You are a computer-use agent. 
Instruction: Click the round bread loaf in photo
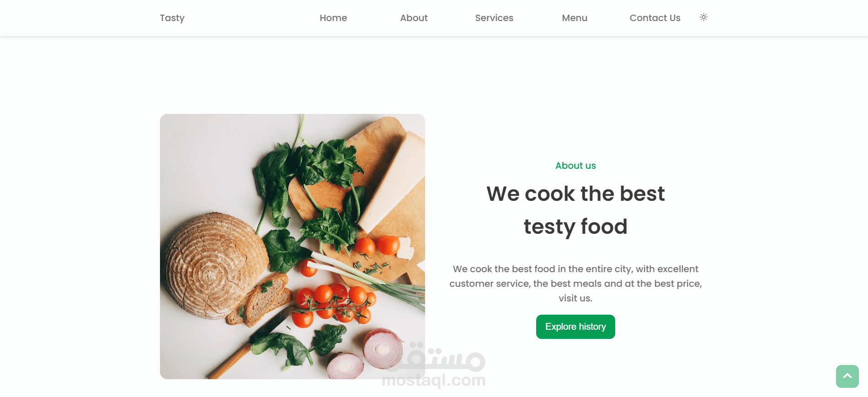coord(213,265)
